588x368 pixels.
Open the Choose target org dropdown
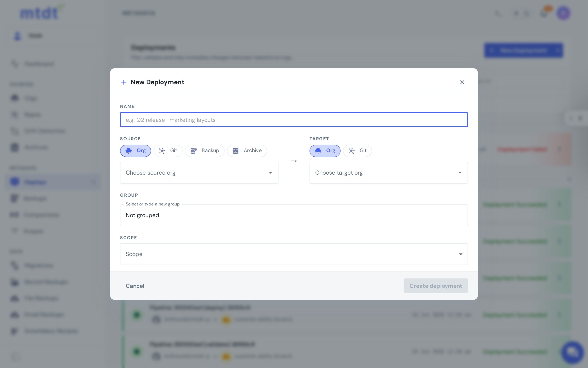pos(389,173)
